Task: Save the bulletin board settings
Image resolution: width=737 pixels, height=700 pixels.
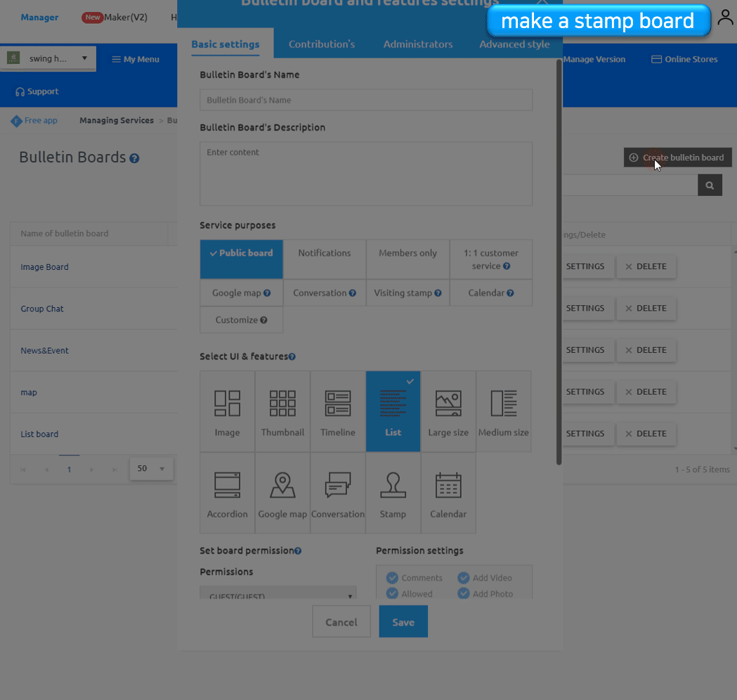Action: [403, 621]
